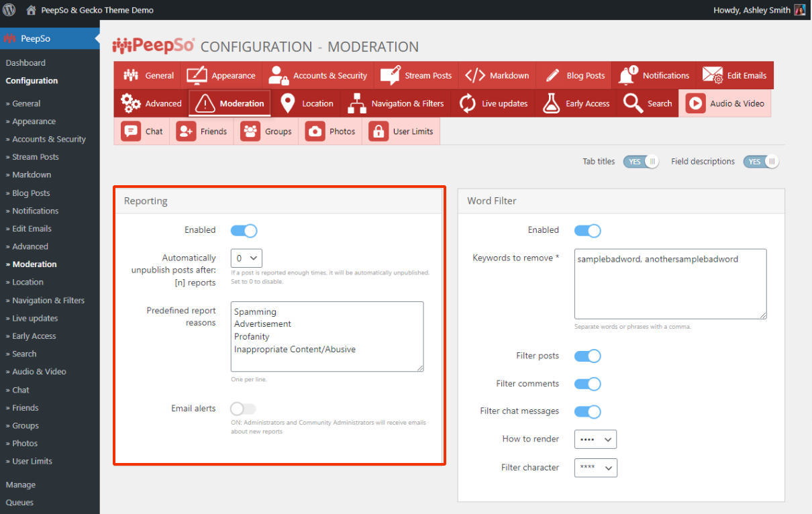Click the Appearance monitor-pencil icon
Screen dimensions: 812x514
[197, 75]
